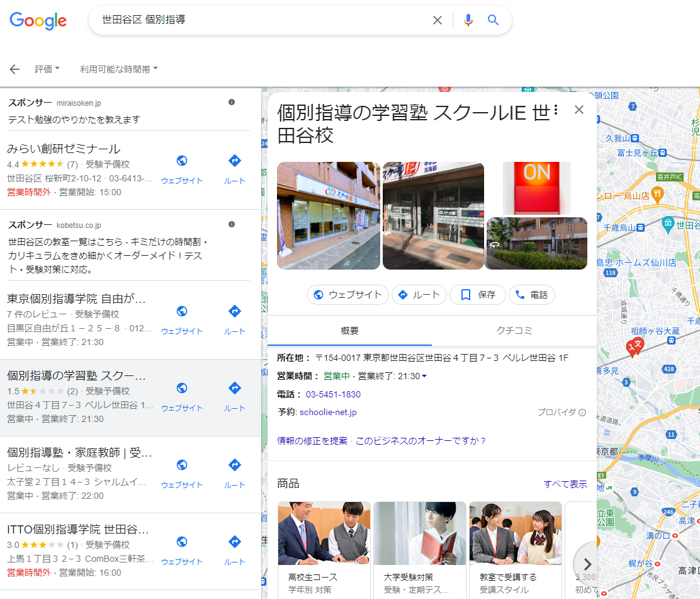Get route for 個別指導の学習塾 スクール list entry

click(x=235, y=396)
